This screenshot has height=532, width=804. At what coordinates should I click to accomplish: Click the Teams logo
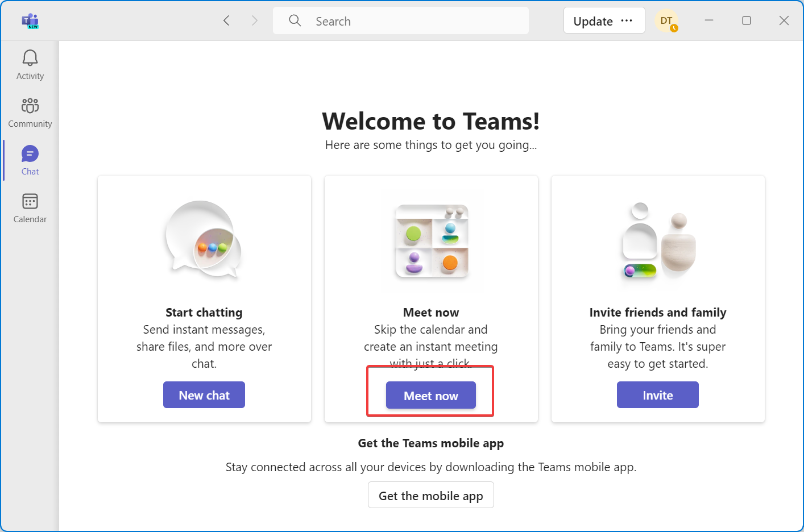pyautogui.click(x=29, y=20)
